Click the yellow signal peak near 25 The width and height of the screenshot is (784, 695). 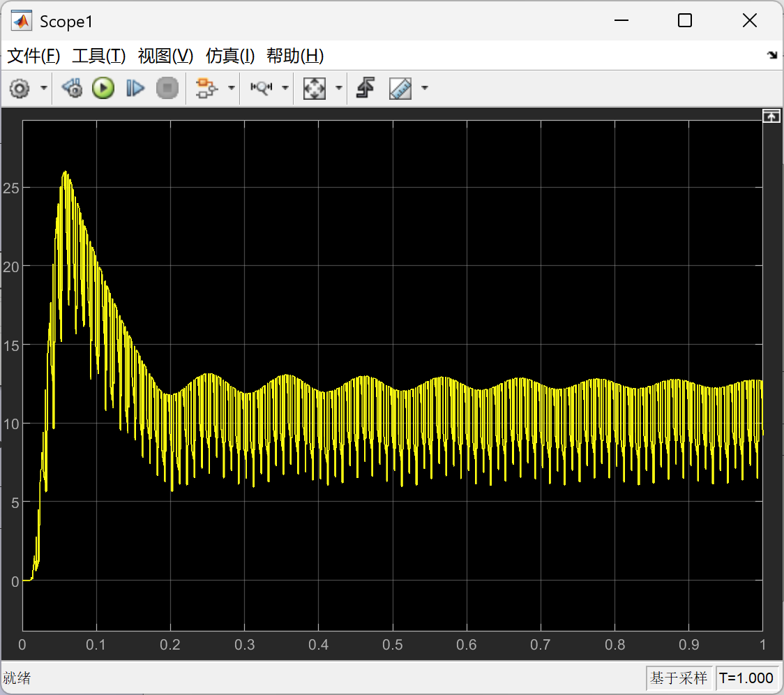click(x=65, y=173)
